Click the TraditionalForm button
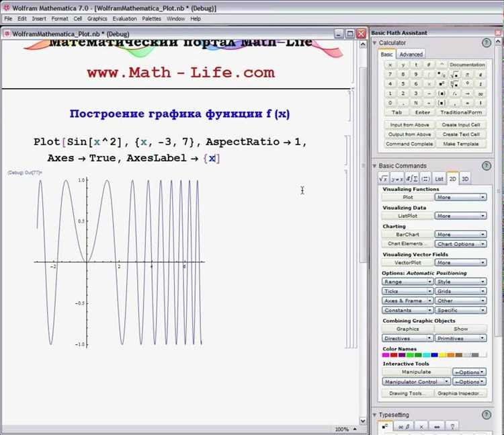Screen dimensions: 504x435 coord(461,112)
